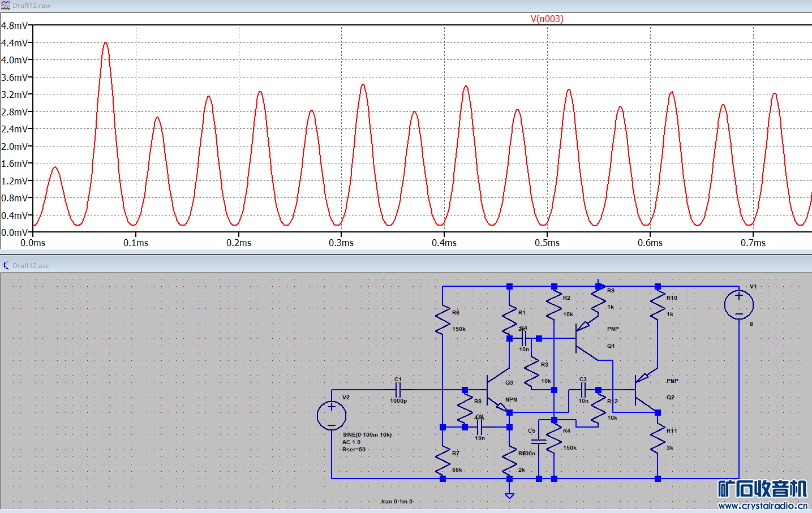Click the 1k value of R9

pyautogui.click(x=611, y=307)
